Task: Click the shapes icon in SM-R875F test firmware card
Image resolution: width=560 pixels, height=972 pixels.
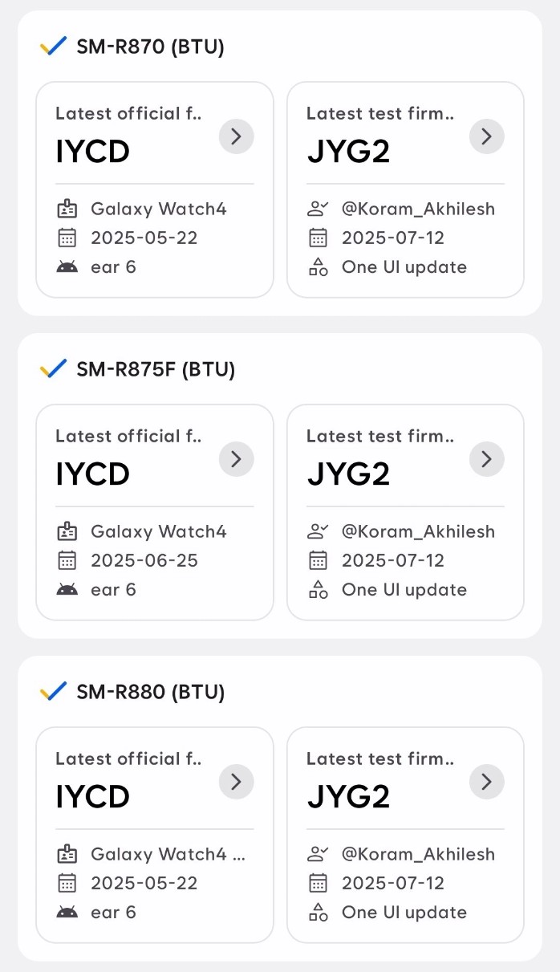Action: (x=319, y=590)
